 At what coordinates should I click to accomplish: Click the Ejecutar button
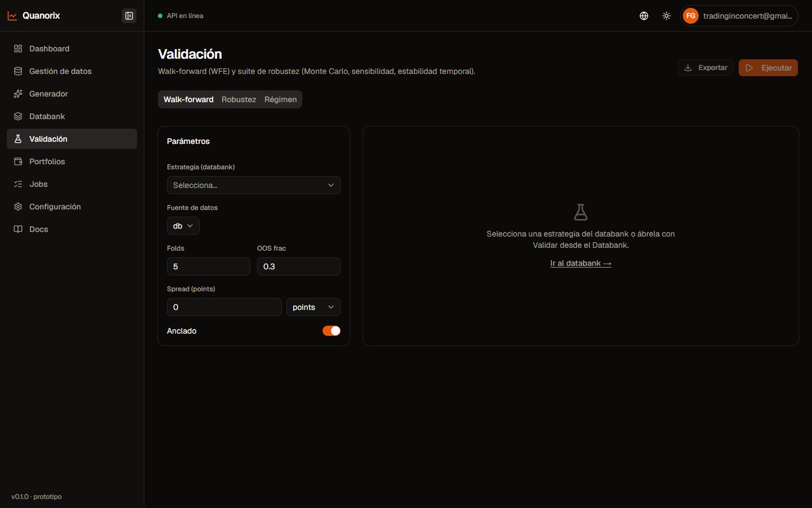click(768, 68)
